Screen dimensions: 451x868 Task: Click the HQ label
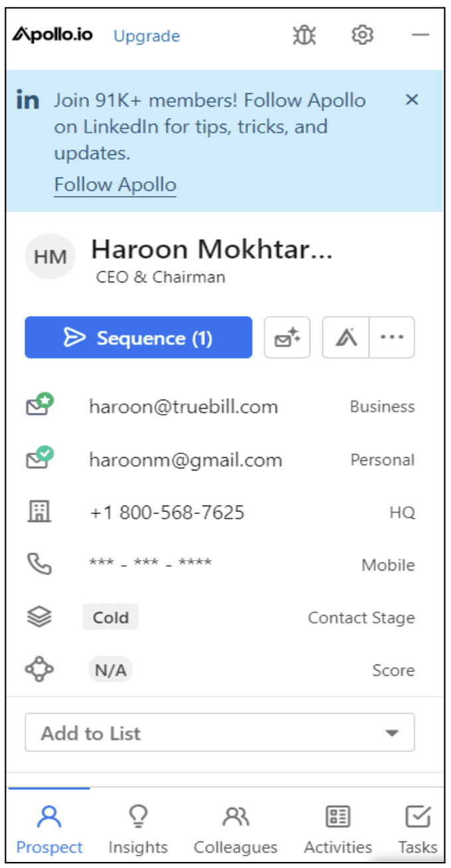click(403, 512)
